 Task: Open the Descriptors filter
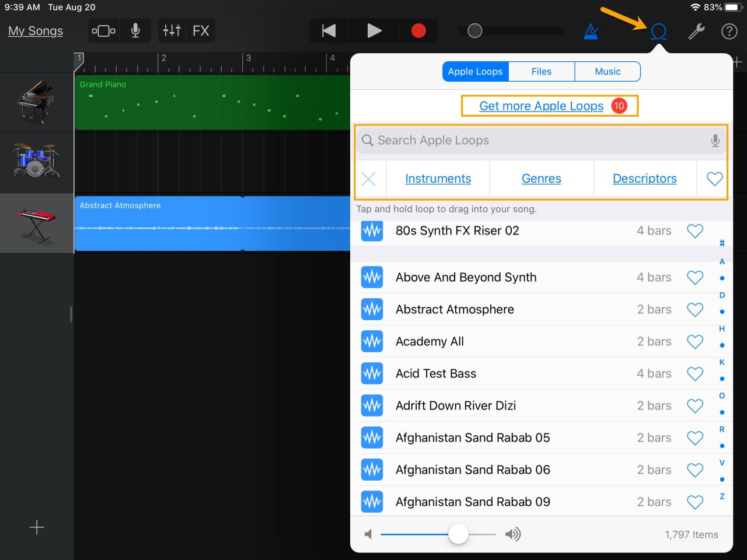(644, 178)
